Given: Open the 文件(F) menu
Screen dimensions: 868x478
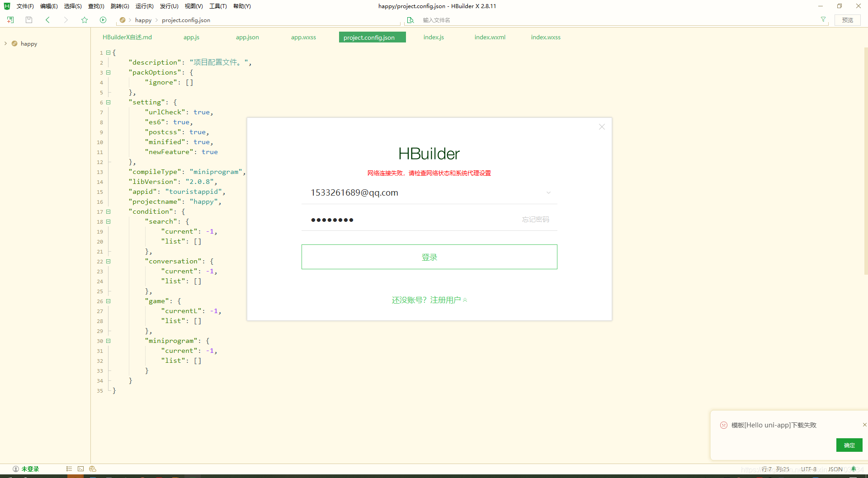Looking at the screenshot, I should tap(25, 6).
